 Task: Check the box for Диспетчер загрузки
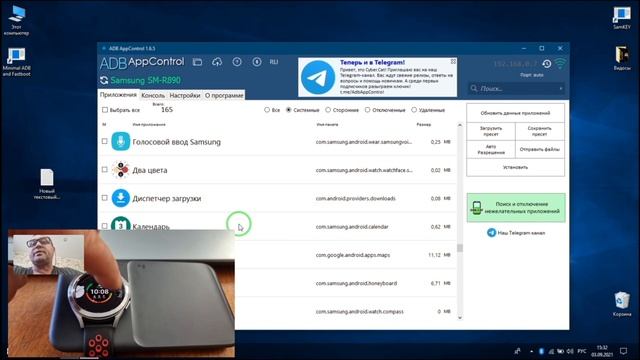pyautogui.click(x=104, y=198)
